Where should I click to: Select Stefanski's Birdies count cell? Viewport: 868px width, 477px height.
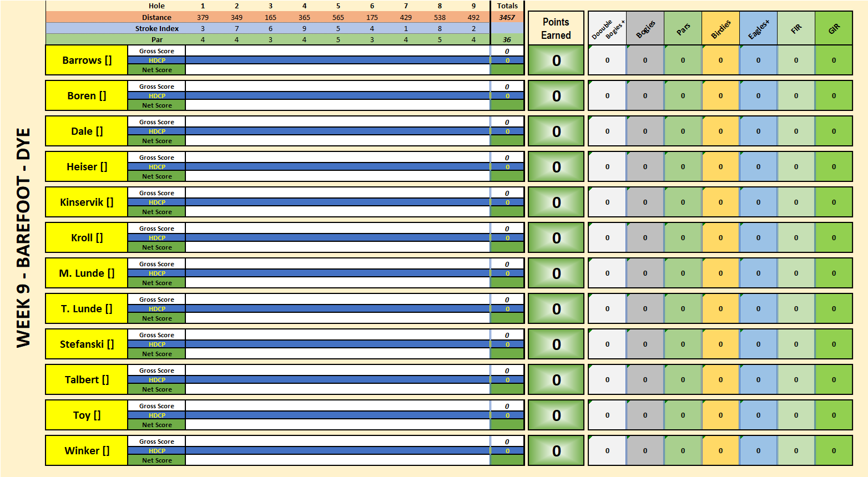720,344
